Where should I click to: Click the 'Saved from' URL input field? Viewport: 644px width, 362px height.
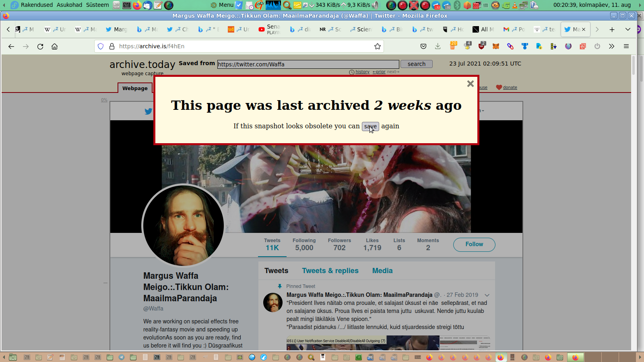308,64
